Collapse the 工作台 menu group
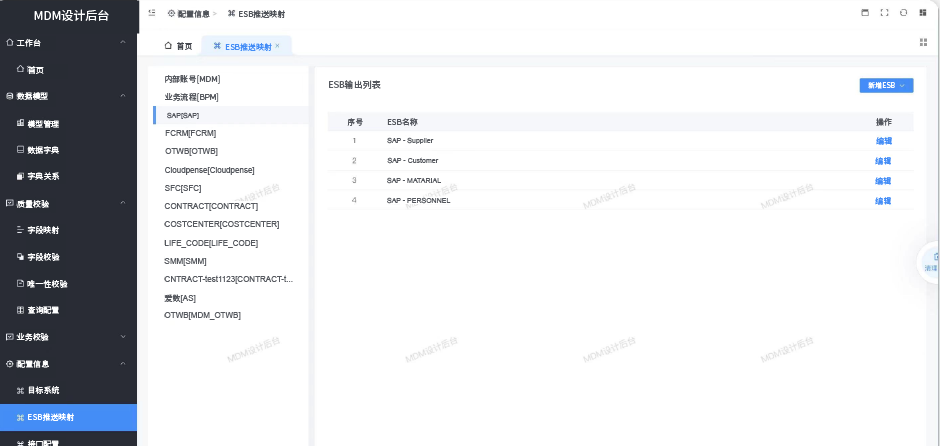This screenshot has height=446, width=940. tap(122, 43)
